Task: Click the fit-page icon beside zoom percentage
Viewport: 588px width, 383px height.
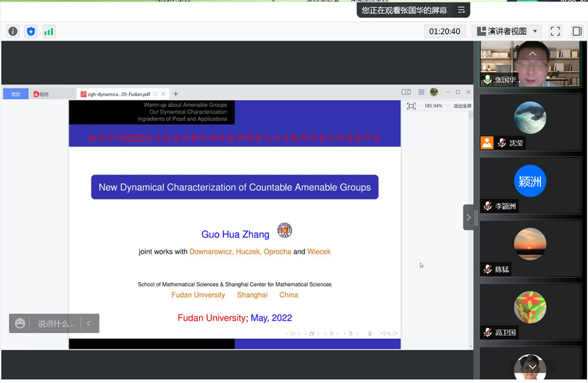Action: coord(411,106)
